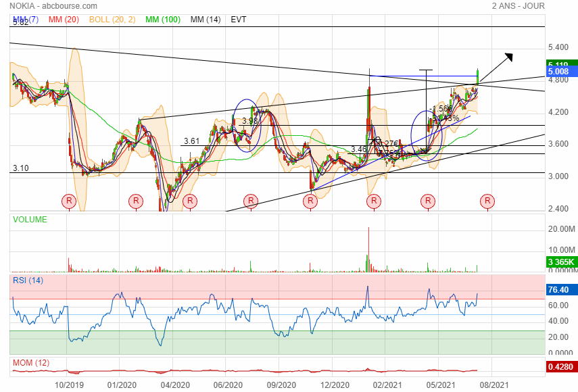Select the 3.46 level label

(x=359, y=149)
